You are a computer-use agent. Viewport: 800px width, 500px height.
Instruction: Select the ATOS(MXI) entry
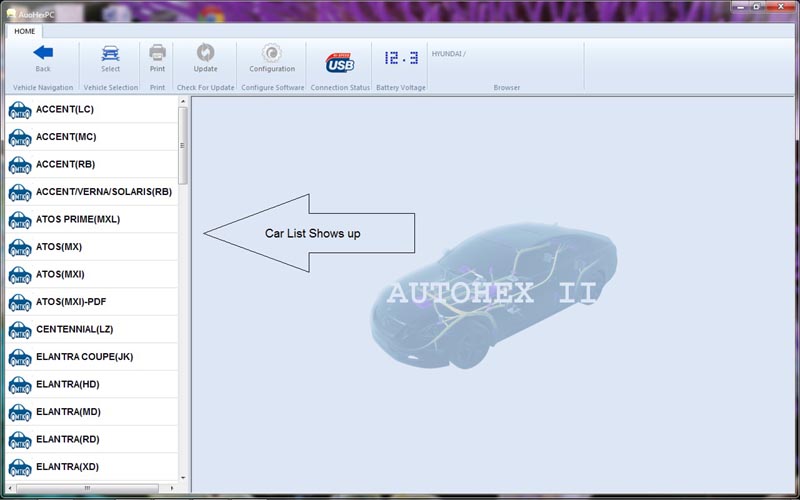click(x=60, y=274)
